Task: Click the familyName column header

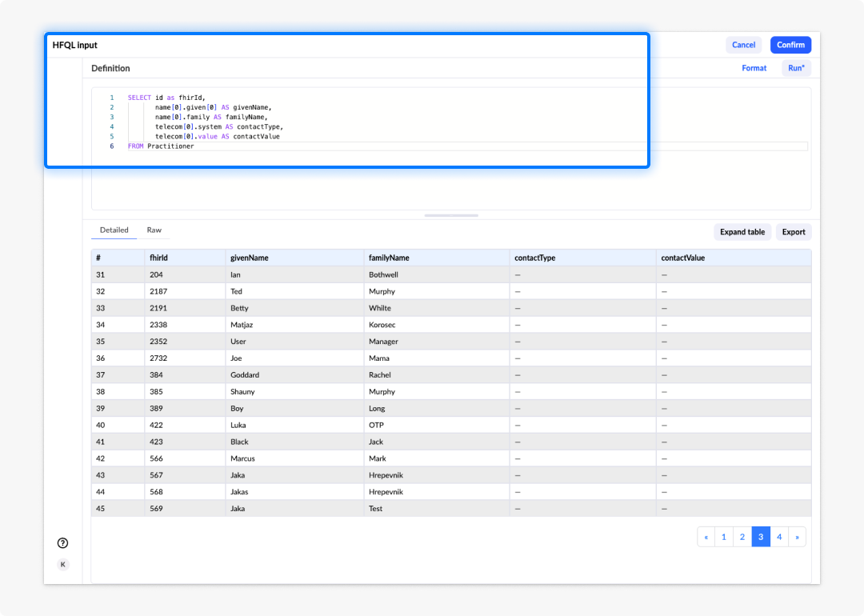Action: pyautogui.click(x=437, y=258)
